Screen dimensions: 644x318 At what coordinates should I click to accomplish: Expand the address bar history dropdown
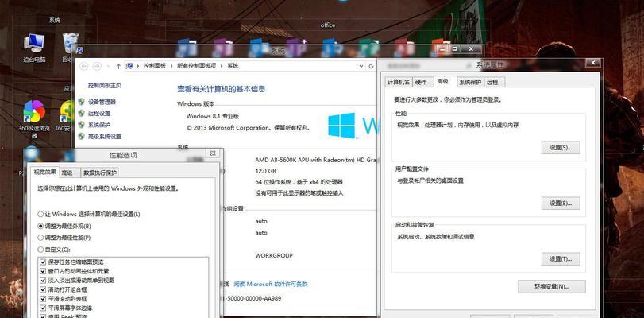click(x=361, y=66)
